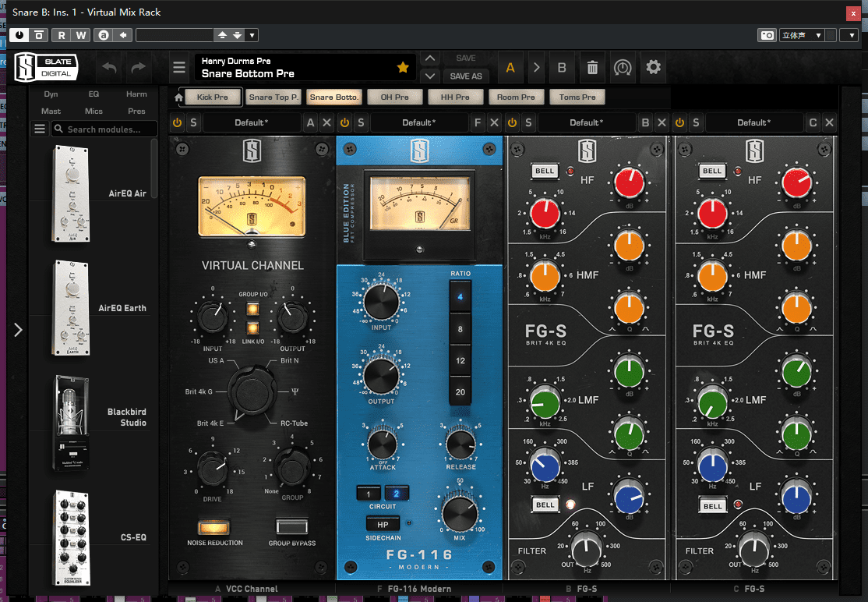Go to next preset with the down chevron
Image resolution: width=868 pixels, height=602 pixels.
click(x=430, y=76)
